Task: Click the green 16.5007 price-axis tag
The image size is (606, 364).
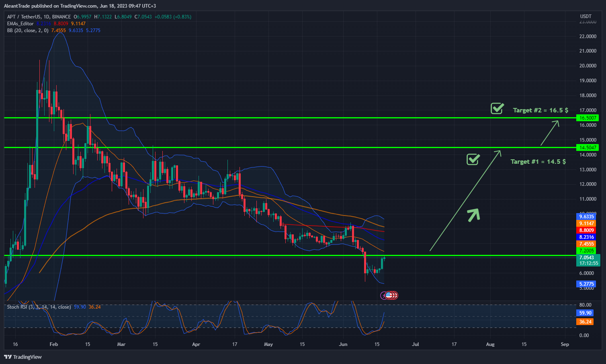Action: click(x=587, y=118)
